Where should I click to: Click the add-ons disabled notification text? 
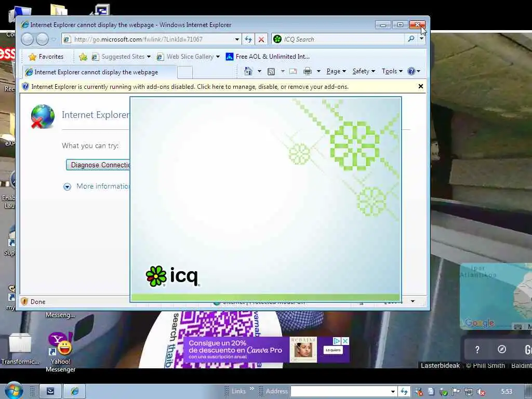(190, 87)
